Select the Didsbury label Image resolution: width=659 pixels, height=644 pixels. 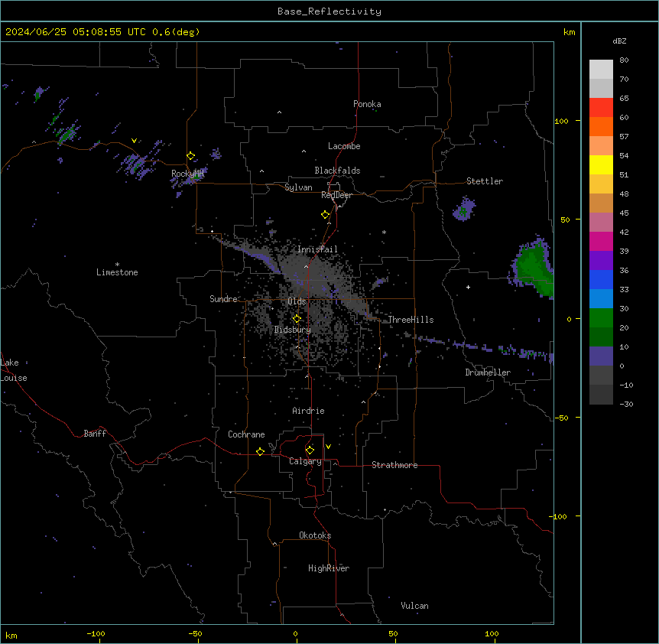point(293,330)
